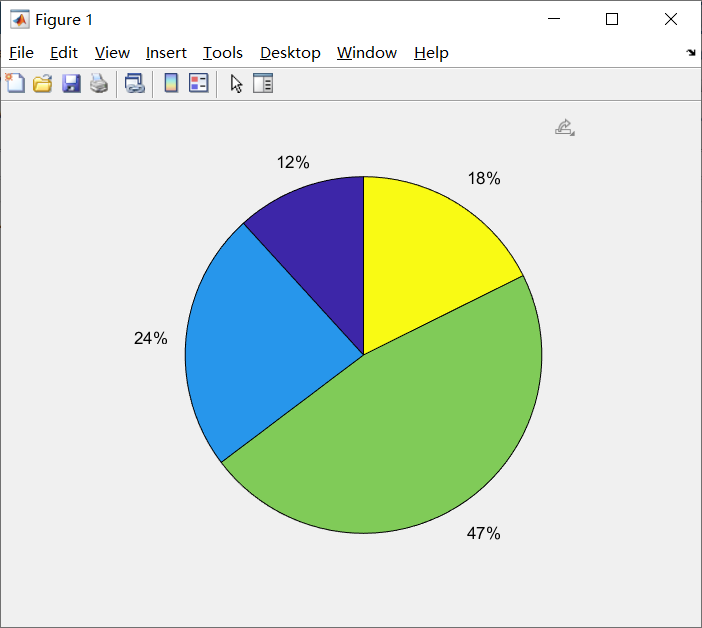Screen dimensions: 702x628
Task: Minimize the Figure 1 window
Action: (554, 19)
